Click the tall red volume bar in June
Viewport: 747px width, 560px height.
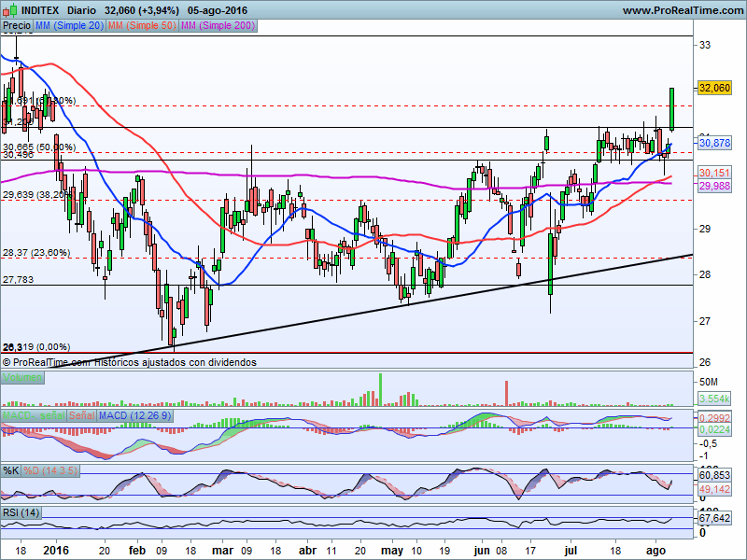tap(506, 393)
